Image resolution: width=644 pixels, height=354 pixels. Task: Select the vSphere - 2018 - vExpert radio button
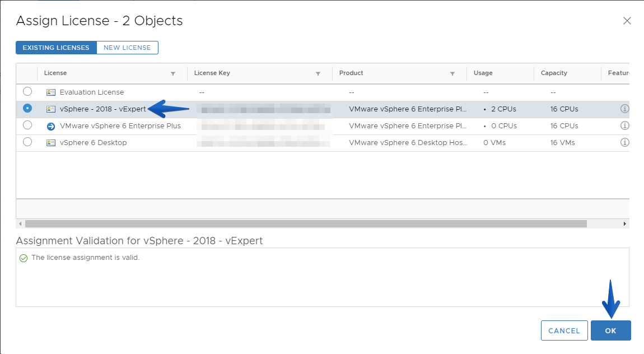click(27, 108)
